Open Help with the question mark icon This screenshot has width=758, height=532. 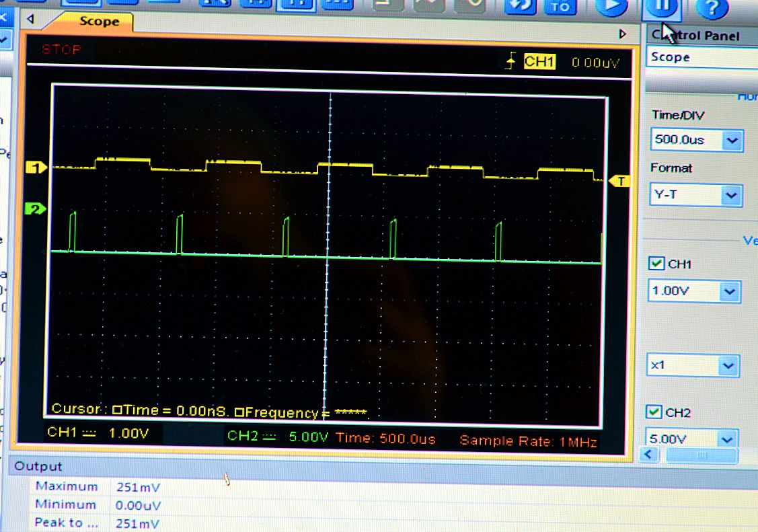coord(712,7)
